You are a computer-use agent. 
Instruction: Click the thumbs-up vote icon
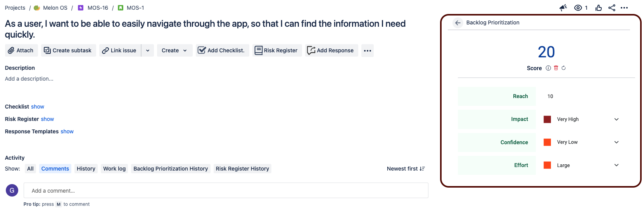tap(599, 8)
